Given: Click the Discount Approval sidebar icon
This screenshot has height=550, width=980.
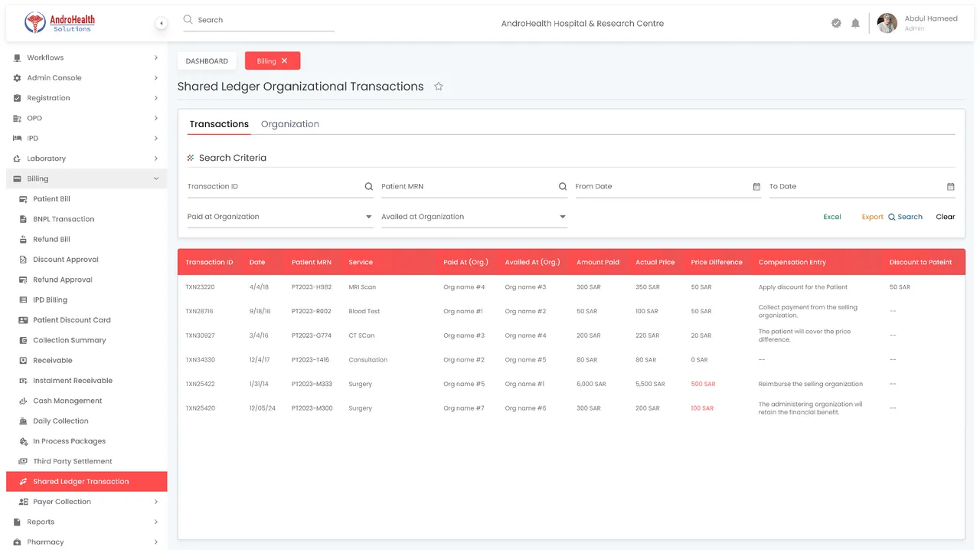Looking at the screenshot, I should pyautogui.click(x=23, y=260).
